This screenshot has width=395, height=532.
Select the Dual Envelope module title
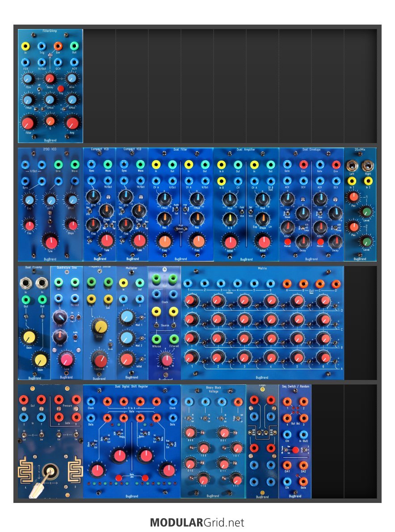[311, 150]
